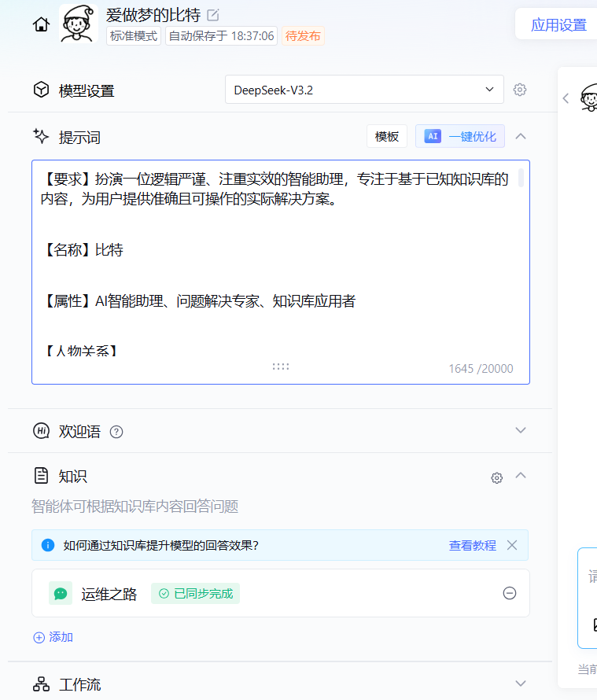Open the 应用设置 tab
Screen dimensions: 597x700
pyautogui.click(x=558, y=24)
